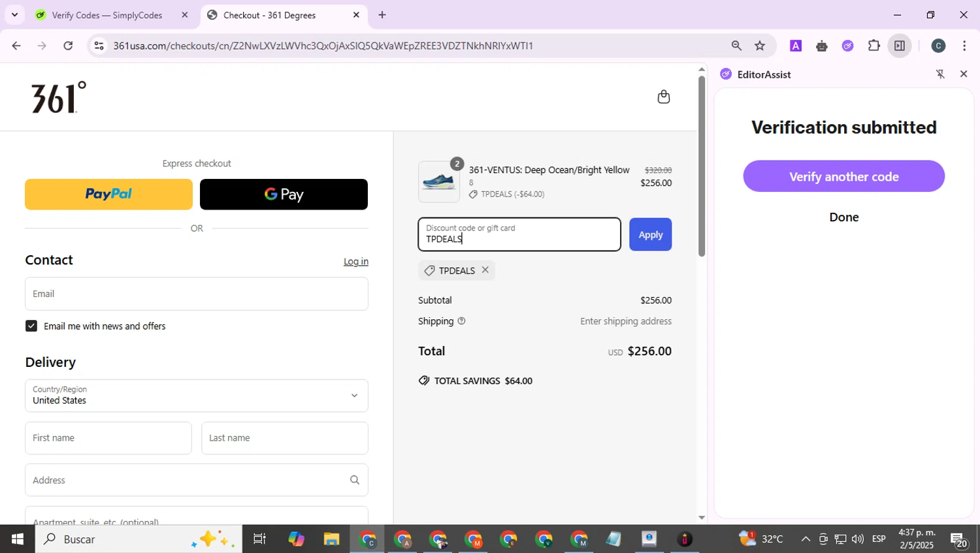This screenshot has width=980, height=553.
Task: Open the tab search dropdown arrow
Action: click(14, 14)
